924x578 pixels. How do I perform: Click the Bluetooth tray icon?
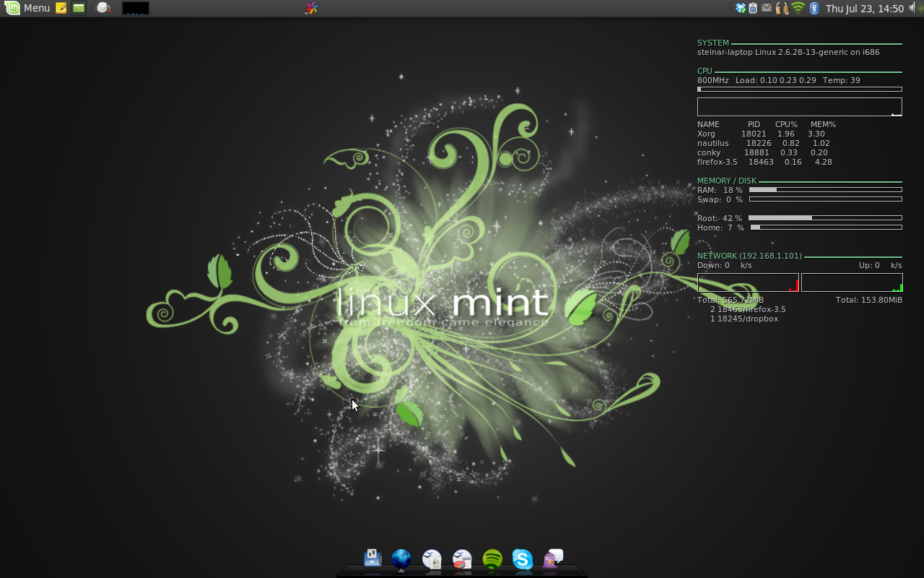[x=814, y=8]
